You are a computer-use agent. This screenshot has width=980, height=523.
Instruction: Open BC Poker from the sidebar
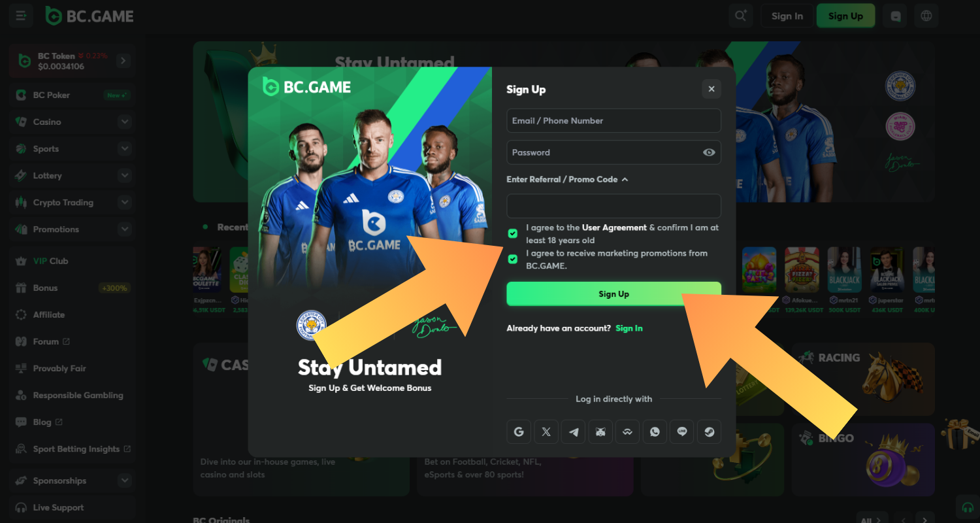(x=52, y=95)
